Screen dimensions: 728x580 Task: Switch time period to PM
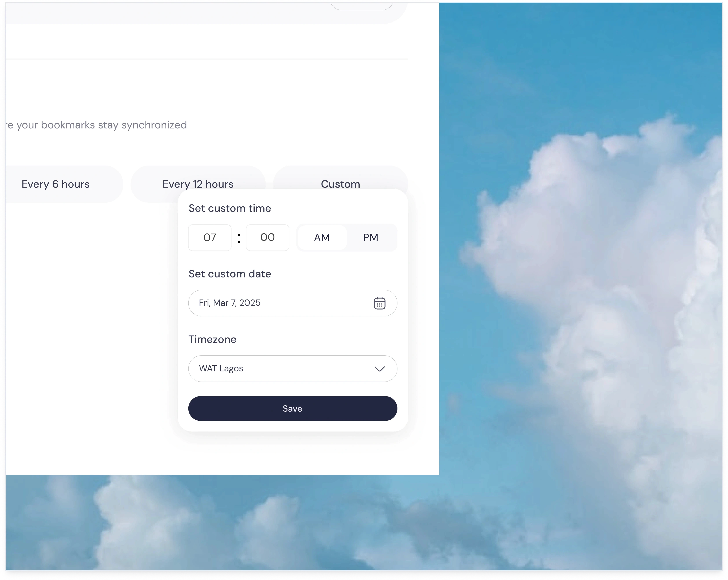(x=370, y=237)
